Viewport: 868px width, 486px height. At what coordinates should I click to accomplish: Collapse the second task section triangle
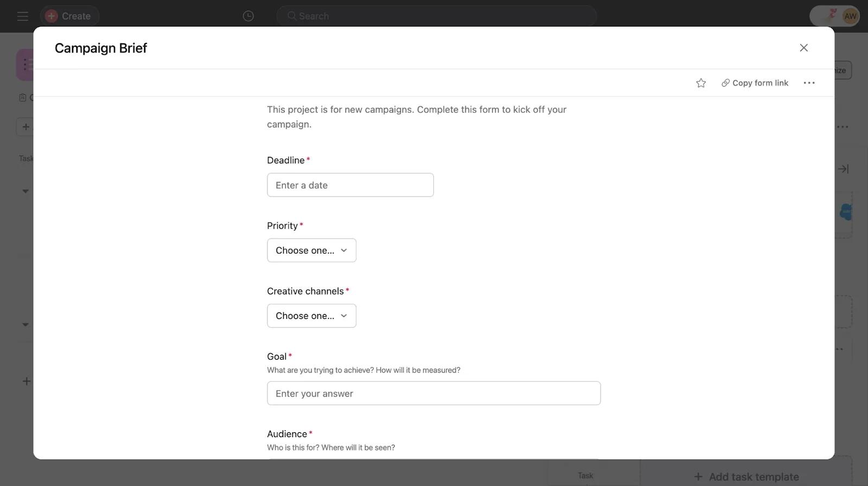[x=25, y=324]
